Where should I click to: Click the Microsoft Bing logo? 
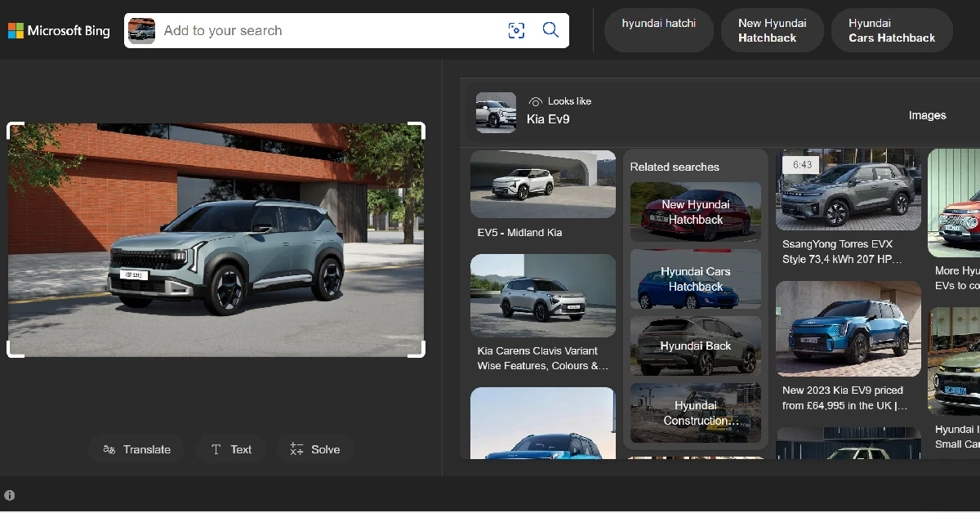pos(58,30)
